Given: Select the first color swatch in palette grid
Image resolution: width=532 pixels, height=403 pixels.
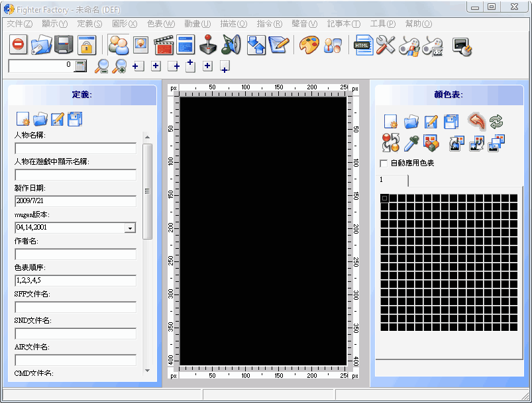Looking at the screenshot, I should [x=384, y=199].
